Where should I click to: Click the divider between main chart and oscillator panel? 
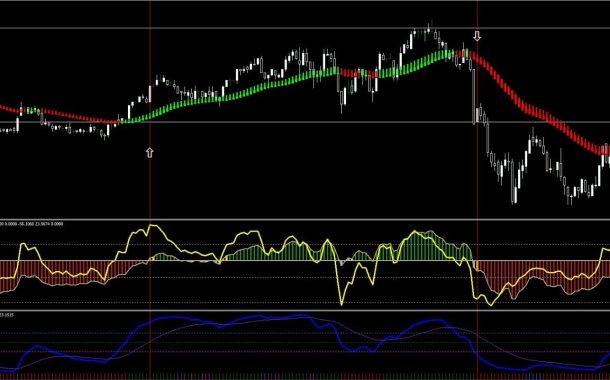(x=305, y=220)
